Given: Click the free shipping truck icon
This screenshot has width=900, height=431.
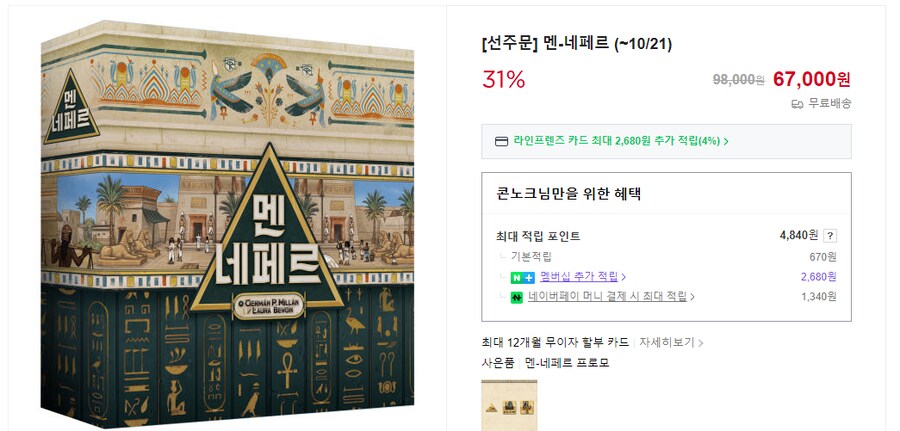Looking at the screenshot, I should (797, 103).
